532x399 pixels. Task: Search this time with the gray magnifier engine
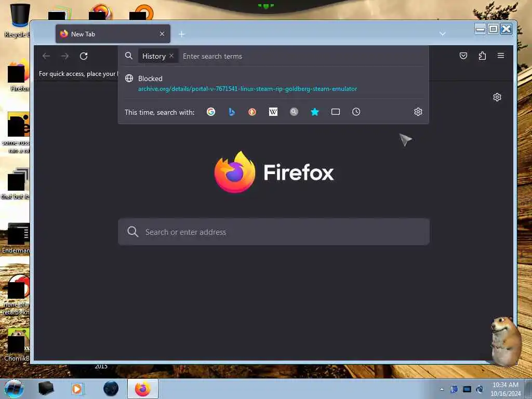(x=294, y=112)
